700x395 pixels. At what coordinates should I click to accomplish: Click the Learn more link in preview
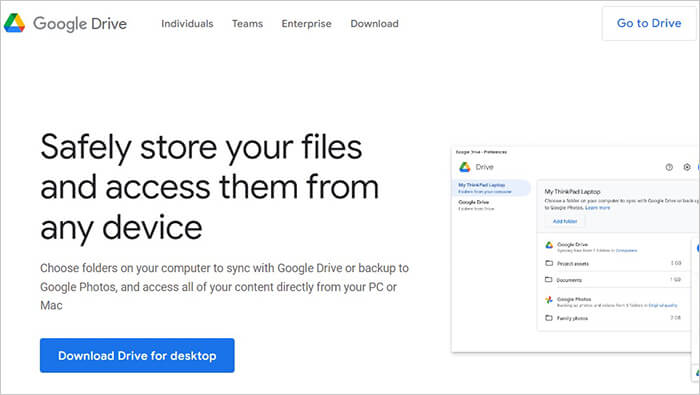point(597,208)
